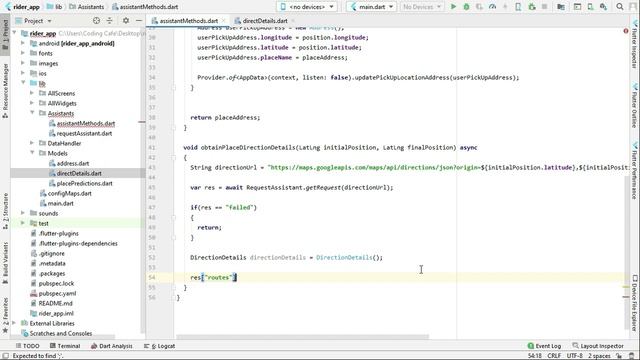Expand the fonts folder
Viewport: 640px width, 360px height.
pos(23,53)
